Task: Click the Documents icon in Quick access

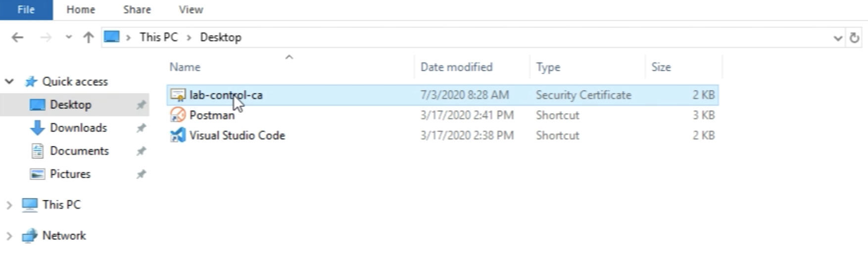Action: click(x=37, y=151)
